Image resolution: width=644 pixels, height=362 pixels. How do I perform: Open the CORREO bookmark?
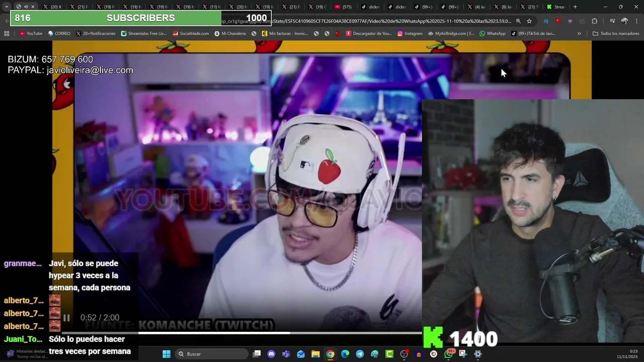coord(59,34)
